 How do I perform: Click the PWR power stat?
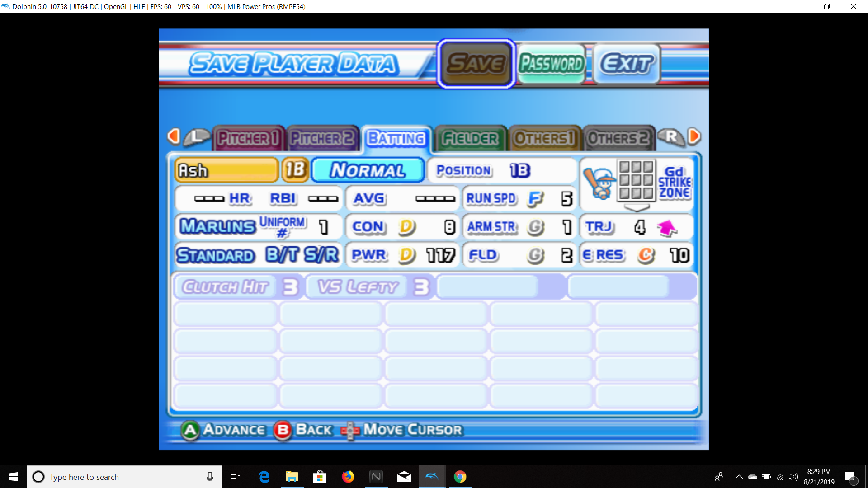(x=402, y=255)
